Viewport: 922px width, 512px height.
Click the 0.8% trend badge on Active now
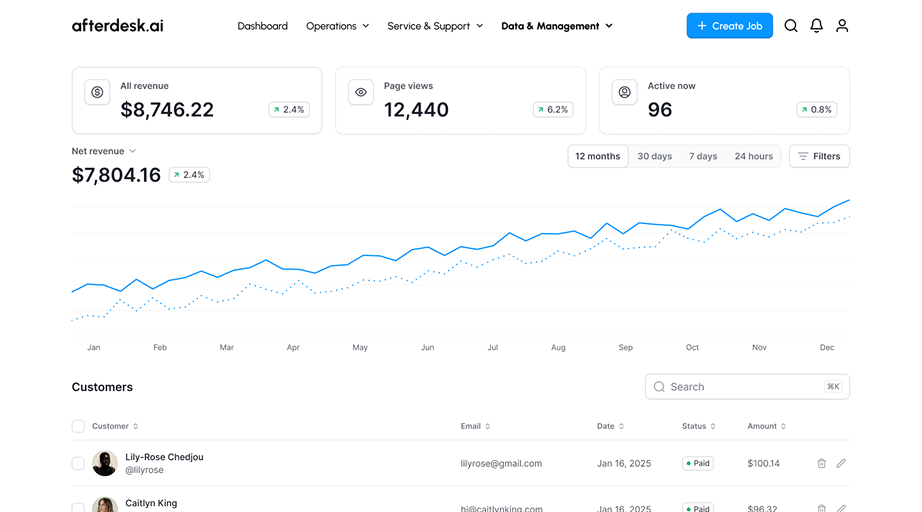pyautogui.click(x=817, y=109)
